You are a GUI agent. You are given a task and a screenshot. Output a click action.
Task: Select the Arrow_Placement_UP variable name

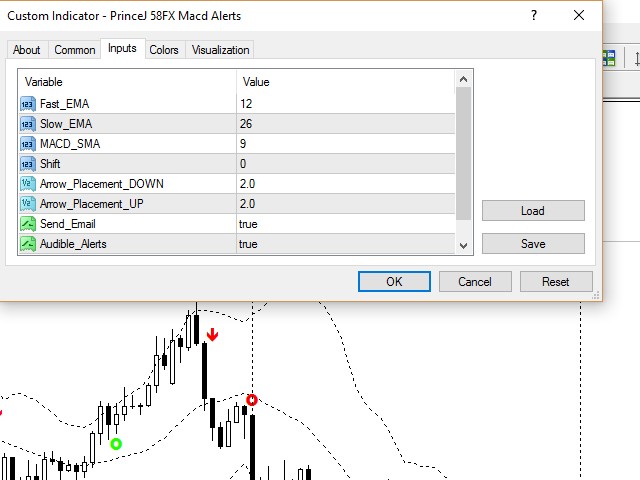pyautogui.click(x=91, y=204)
